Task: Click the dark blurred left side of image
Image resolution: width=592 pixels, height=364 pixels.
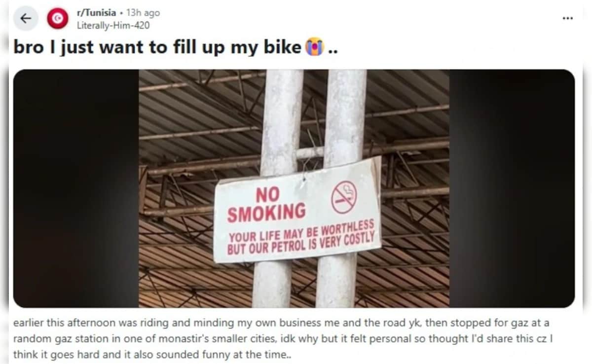Action: pyautogui.click(x=76, y=188)
